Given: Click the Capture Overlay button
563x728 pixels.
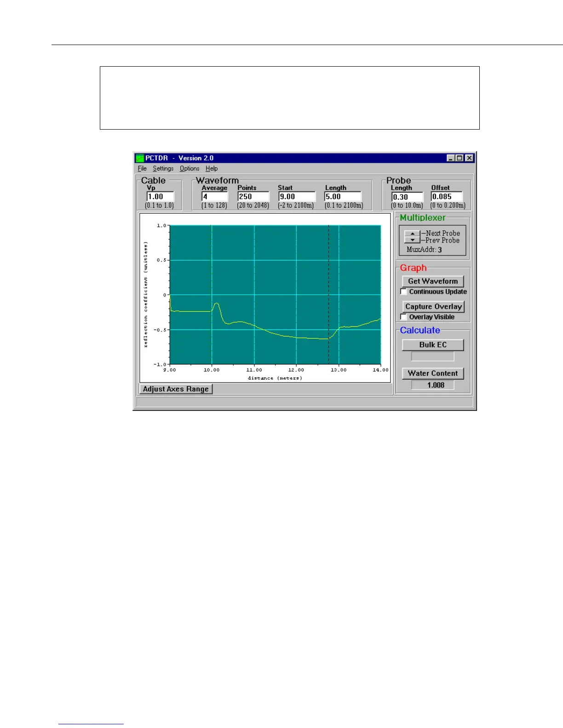Looking at the screenshot, I should coord(433,306).
